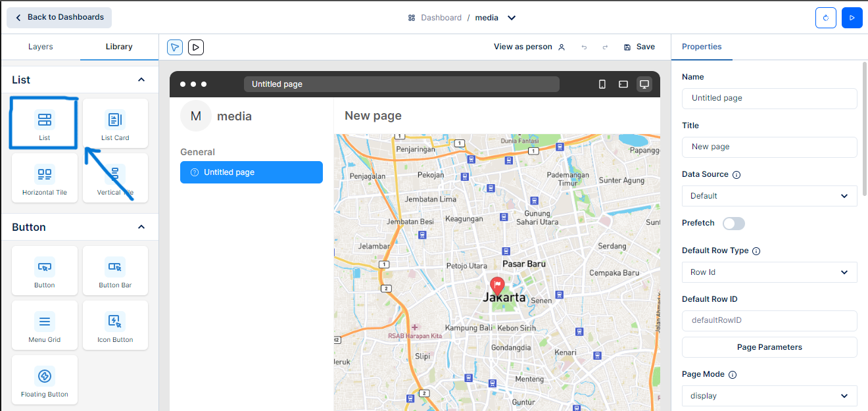The height and width of the screenshot is (411, 868).
Task: Switch to mobile device preview
Action: (x=602, y=84)
